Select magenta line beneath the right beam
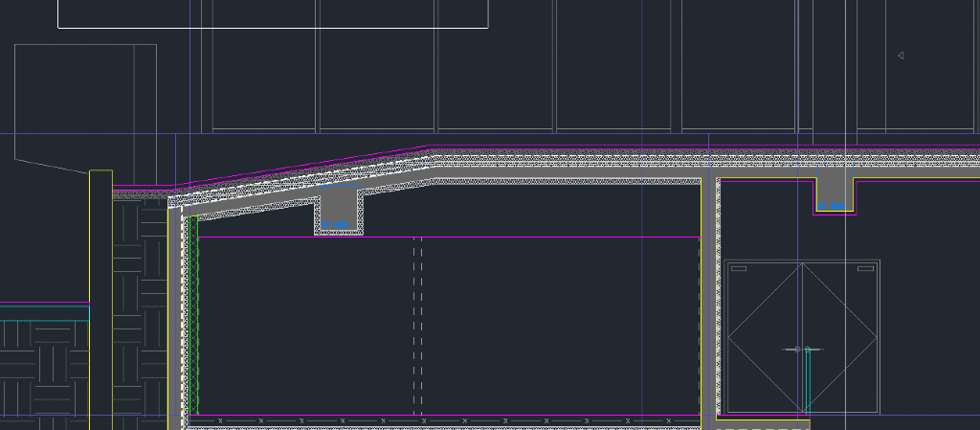 834,215
